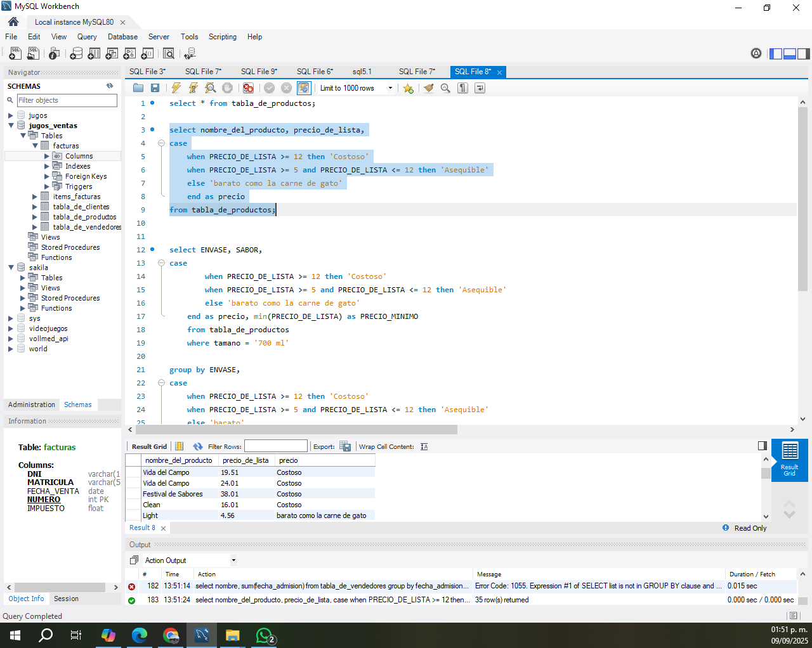812x648 pixels.
Task: Open the Action Output dropdown
Action: pyautogui.click(x=190, y=560)
